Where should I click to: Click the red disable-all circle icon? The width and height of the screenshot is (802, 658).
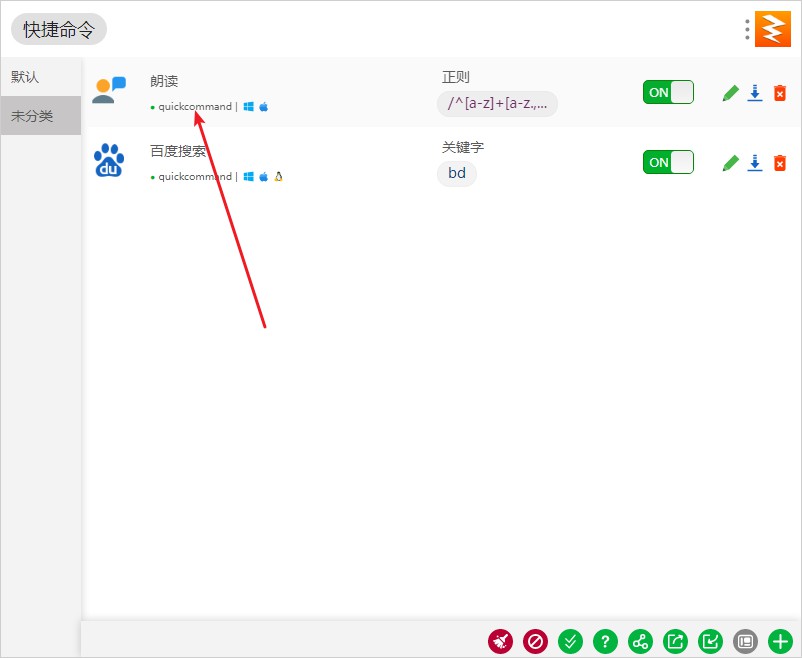point(536,641)
